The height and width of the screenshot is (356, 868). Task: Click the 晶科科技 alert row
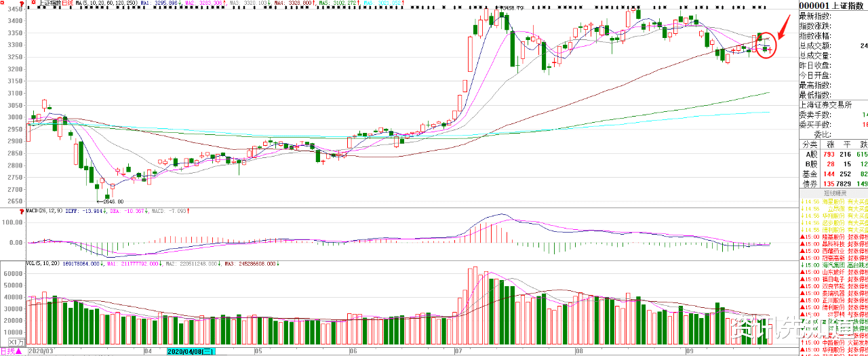[x=833, y=243]
